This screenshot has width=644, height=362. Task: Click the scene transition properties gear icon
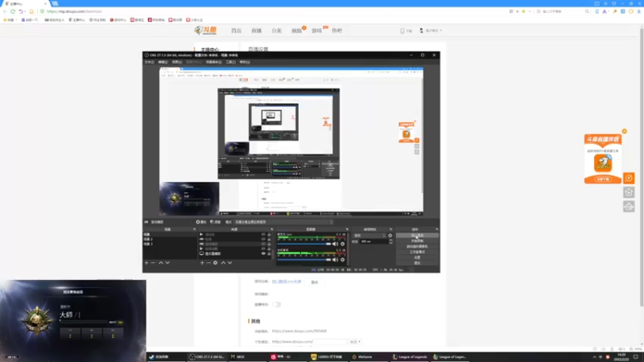click(390, 236)
